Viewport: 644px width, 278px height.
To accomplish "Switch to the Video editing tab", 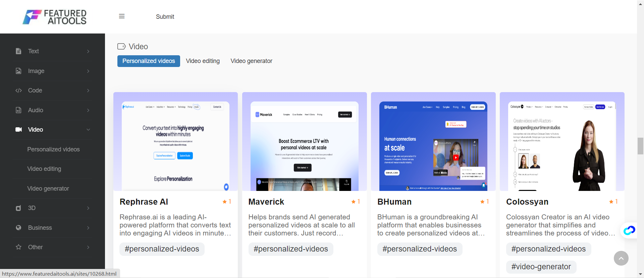I will [203, 61].
